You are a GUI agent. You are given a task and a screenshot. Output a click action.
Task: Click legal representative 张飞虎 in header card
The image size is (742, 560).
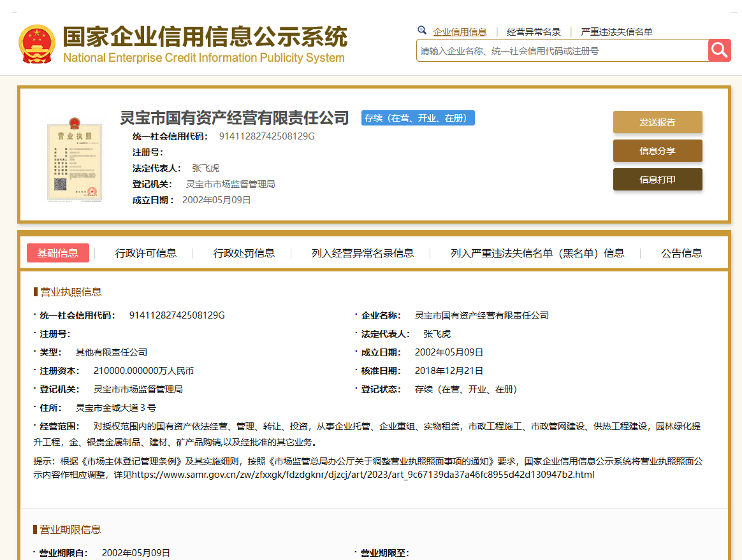pos(206,168)
